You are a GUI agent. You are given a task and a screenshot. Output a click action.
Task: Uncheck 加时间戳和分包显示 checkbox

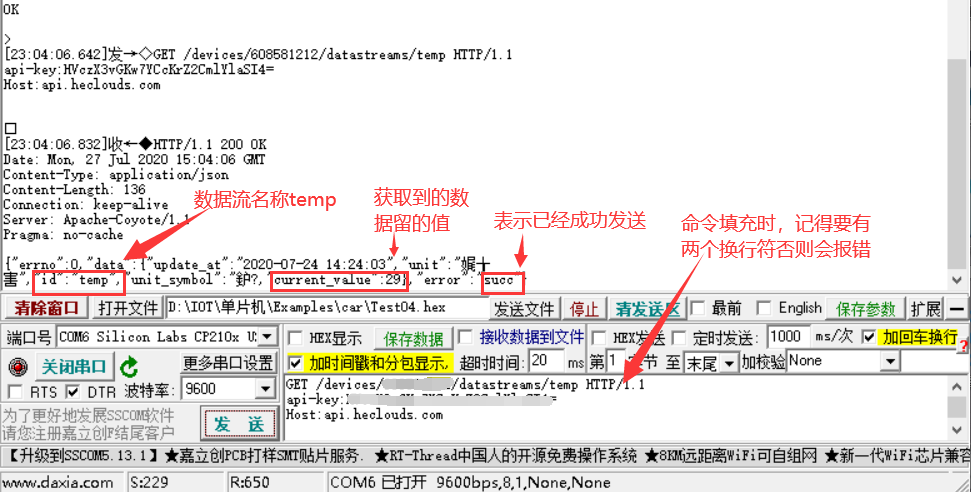click(x=295, y=362)
